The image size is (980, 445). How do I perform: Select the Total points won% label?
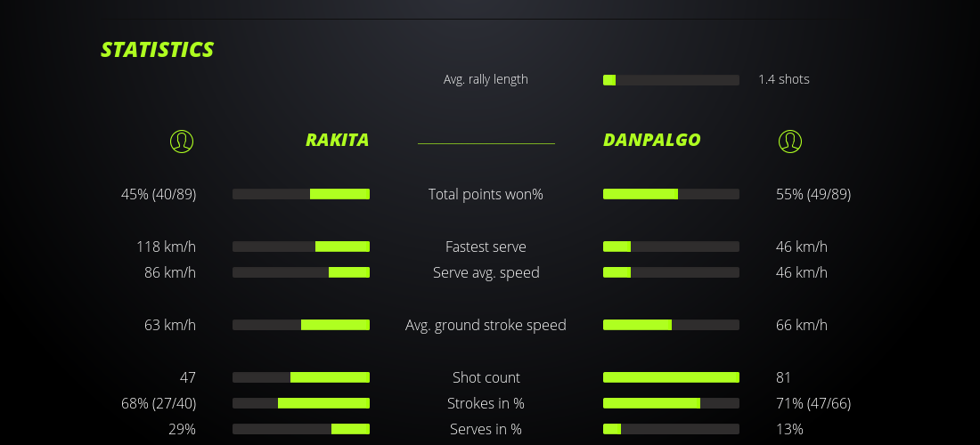pyautogui.click(x=486, y=194)
